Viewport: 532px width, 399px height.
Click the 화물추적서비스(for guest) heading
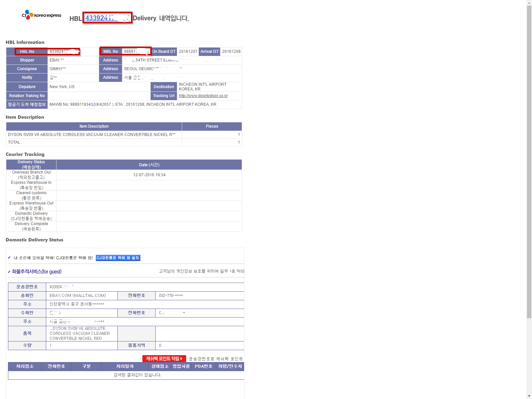(37, 272)
